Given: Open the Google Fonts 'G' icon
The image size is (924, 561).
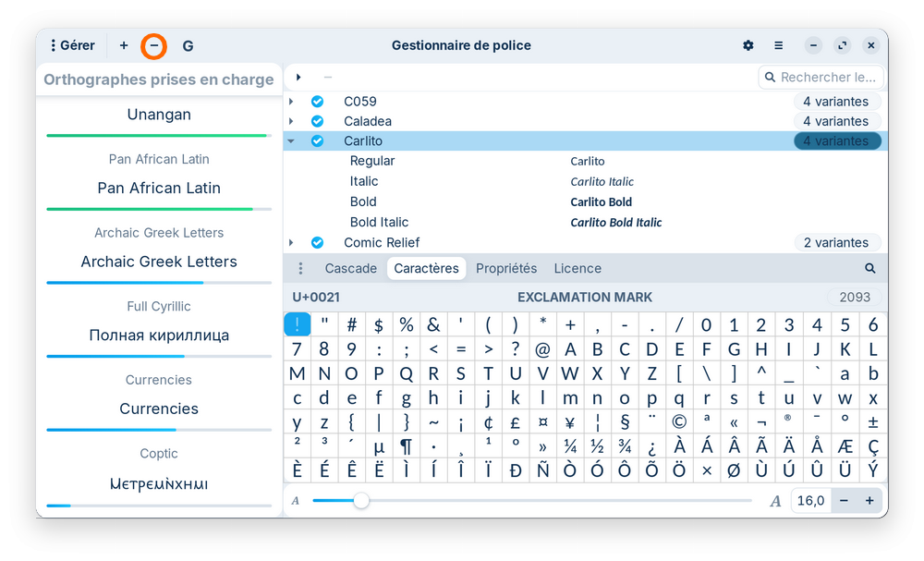Looking at the screenshot, I should click(x=188, y=45).
